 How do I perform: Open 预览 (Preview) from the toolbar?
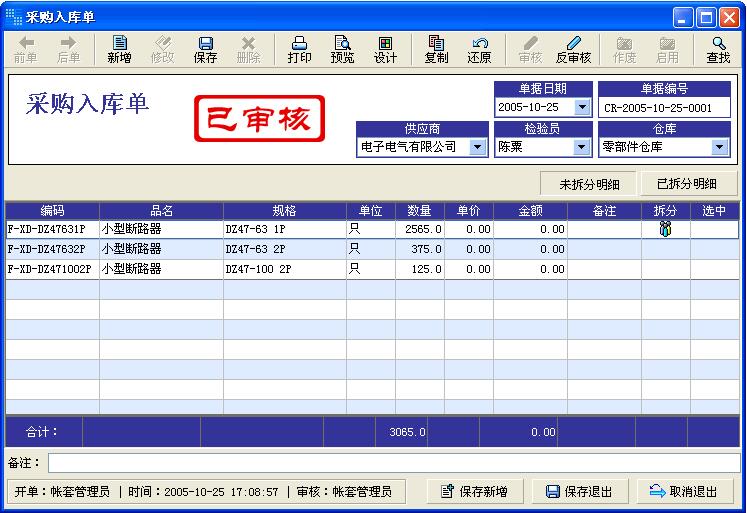pyautogui.click(x=342, y=49)
